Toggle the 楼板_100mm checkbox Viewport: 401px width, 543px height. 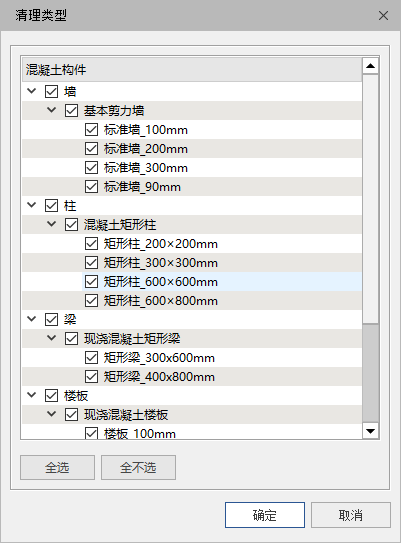[91, 433]
